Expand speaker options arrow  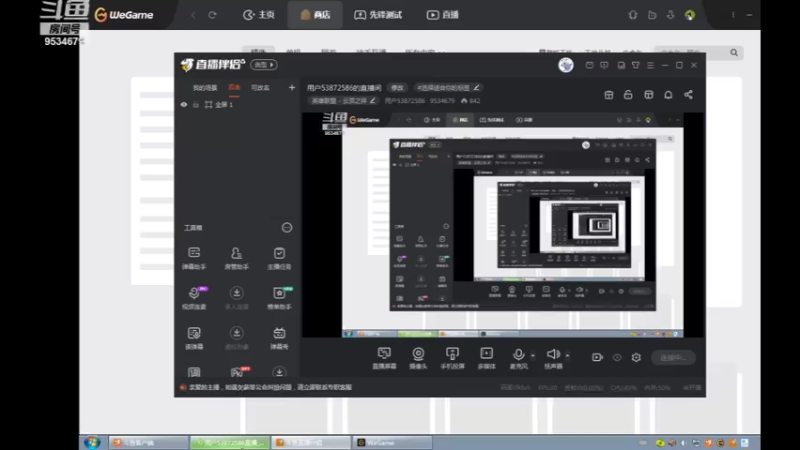pos(567,355)
